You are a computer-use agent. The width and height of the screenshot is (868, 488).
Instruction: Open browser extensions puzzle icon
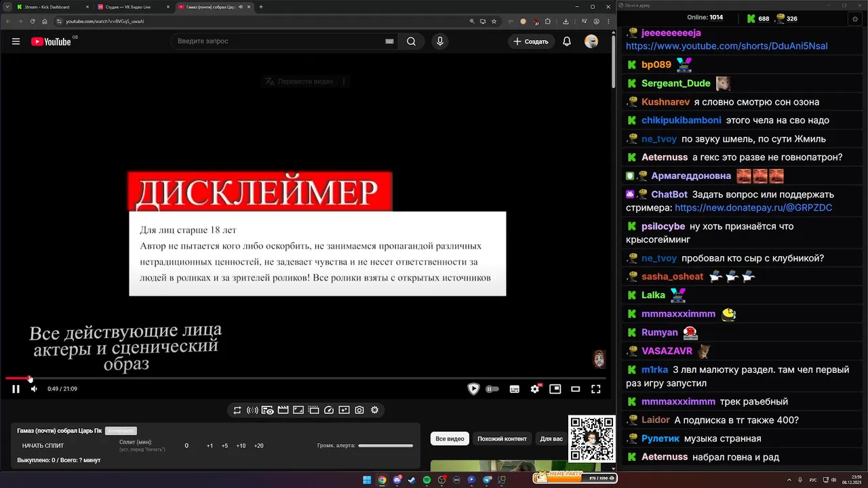pyautogui.click(x=548, y=21)
